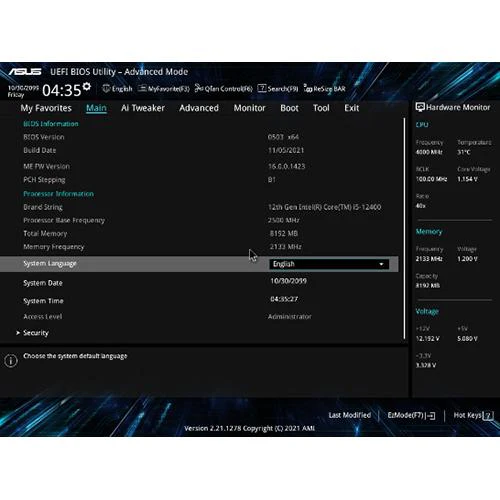Launch Qfan Control(F6) fan icon

[199, 88]
